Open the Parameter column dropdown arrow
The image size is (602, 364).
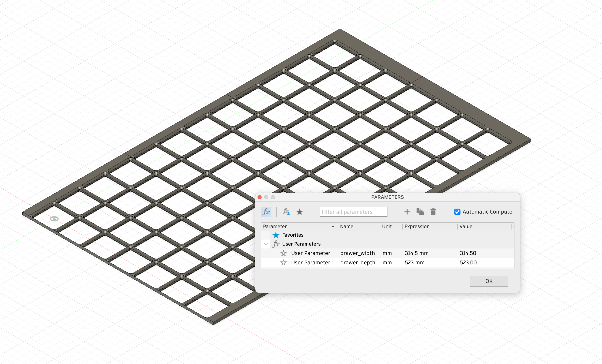[x=333, y=227]
